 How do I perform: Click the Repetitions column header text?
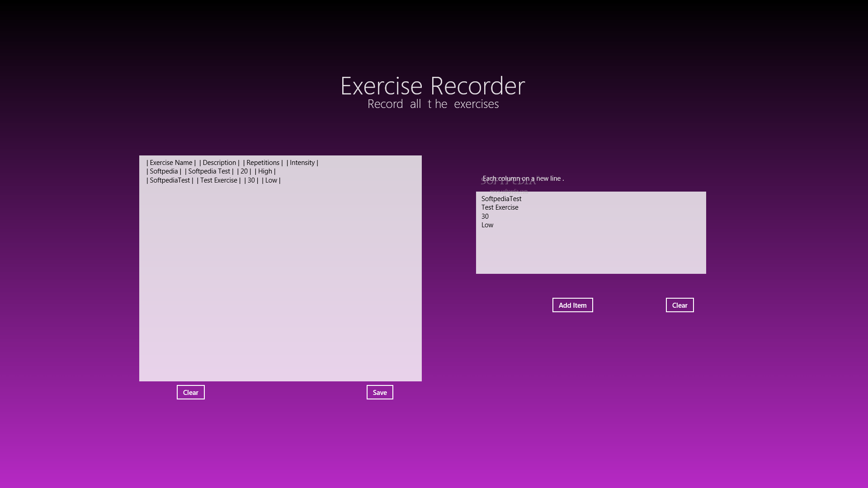click(263, 162)
